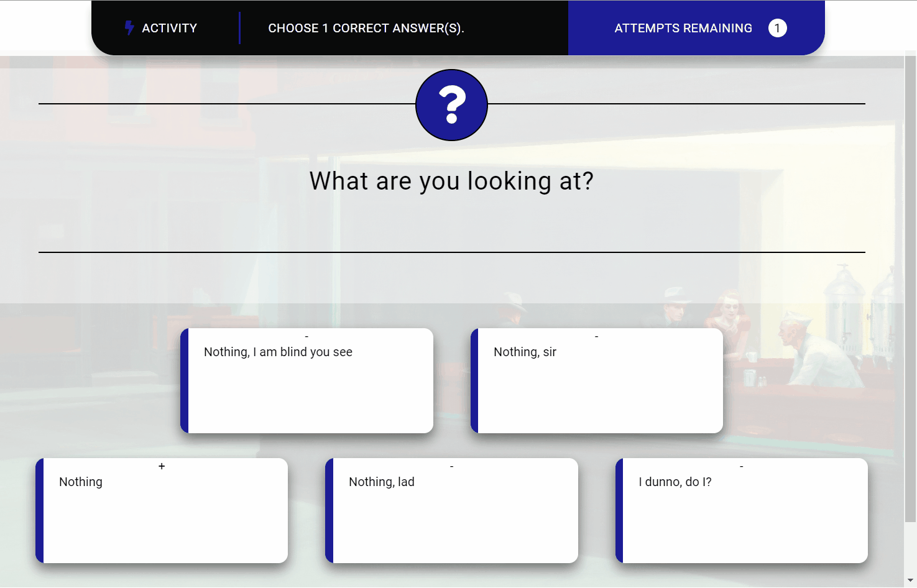Click the ATTEMPTS REMAINING header label
Image resolution: width=917 pixels, height=588 pixels.
click(x=683, y=28)
